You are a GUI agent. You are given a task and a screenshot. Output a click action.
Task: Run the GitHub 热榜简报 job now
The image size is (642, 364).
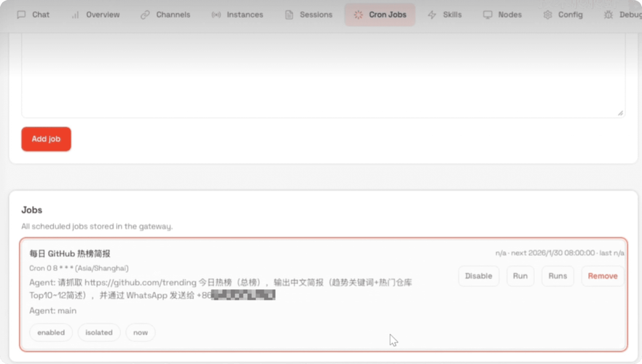[520, 276]
